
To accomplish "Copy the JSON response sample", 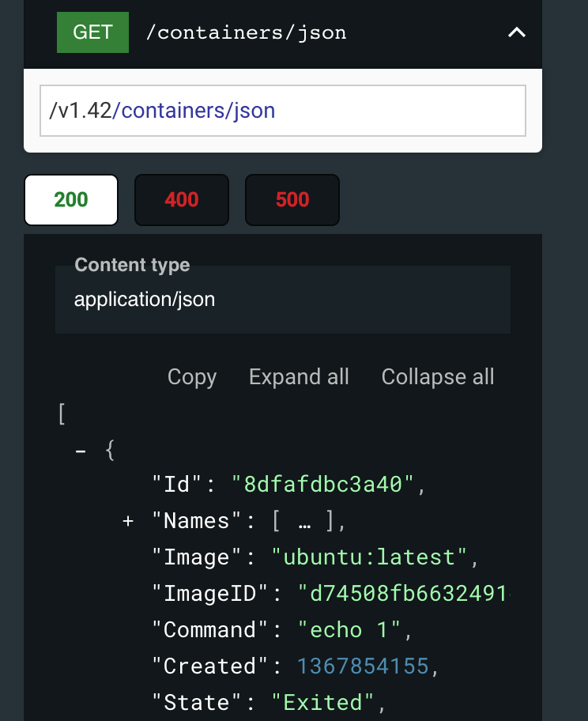I will click(192, 377).
